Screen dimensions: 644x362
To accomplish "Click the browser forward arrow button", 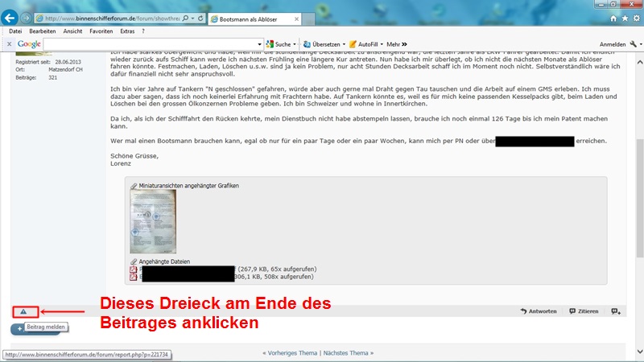I will pyautogui.click(x=27, y=18).
